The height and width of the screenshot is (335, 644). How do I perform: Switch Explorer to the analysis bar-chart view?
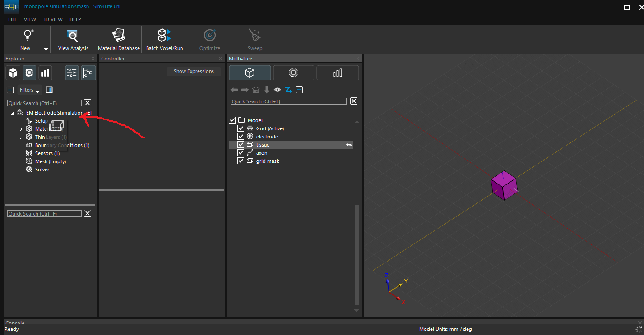[45, 73]
